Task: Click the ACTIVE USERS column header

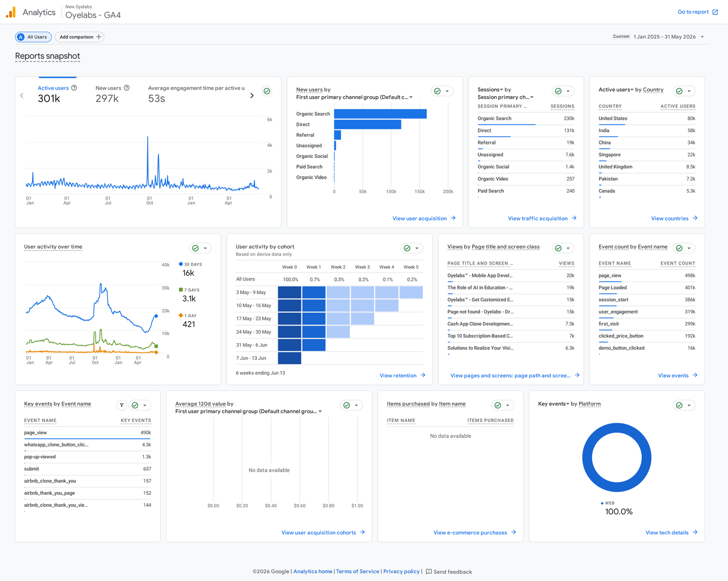Action: coord(678,106)
